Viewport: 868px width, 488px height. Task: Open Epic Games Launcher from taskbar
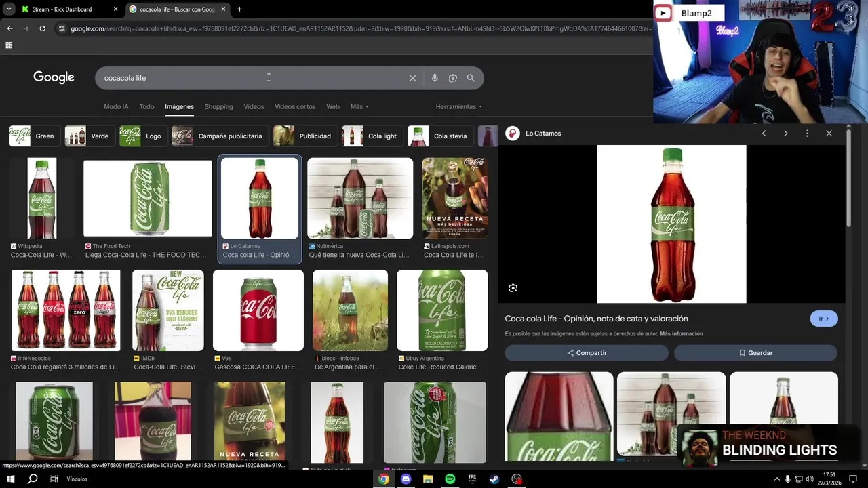pos(472,479)
